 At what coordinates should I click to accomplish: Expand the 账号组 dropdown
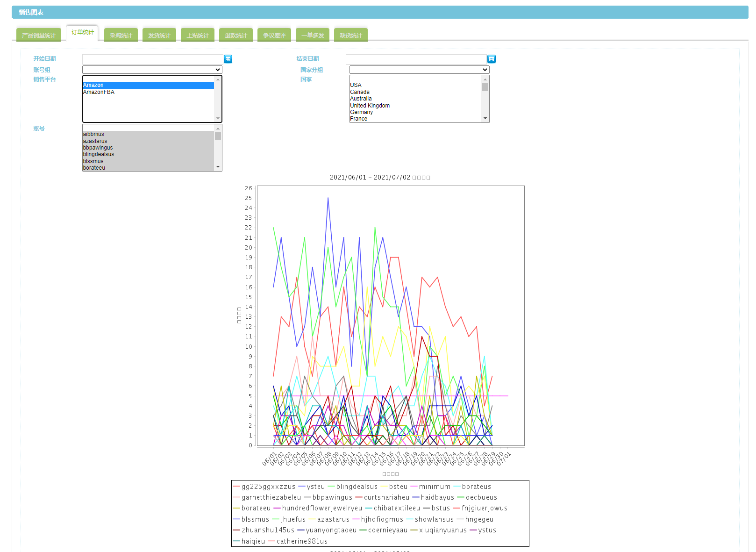point(152,70)
